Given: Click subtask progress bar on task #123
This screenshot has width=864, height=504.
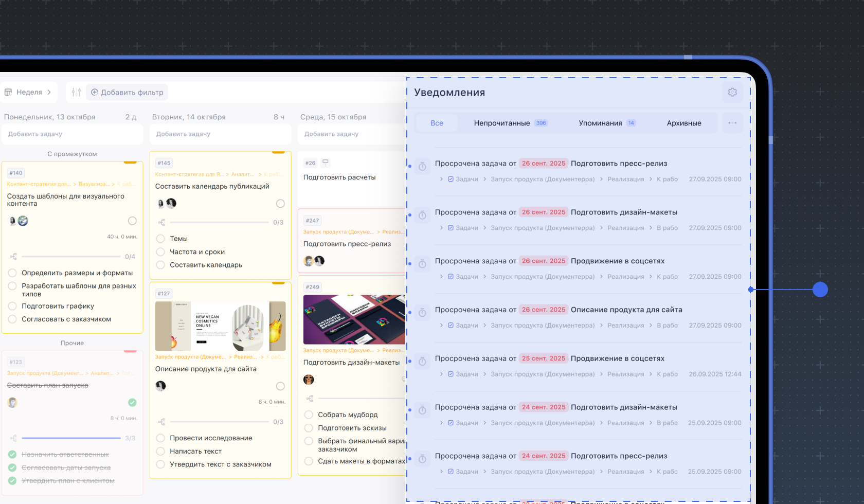Looking at the screenshot, I should pyautogui.click(x=71, y=438).
